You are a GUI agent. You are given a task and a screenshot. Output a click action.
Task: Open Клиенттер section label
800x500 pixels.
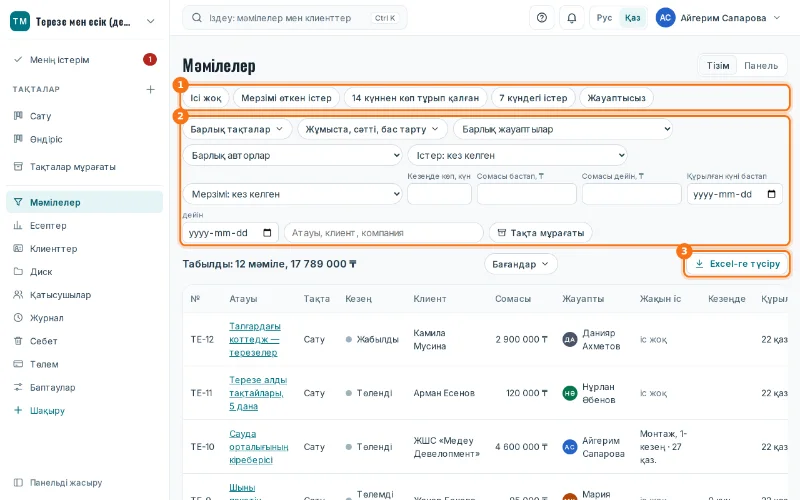(54, 248)
